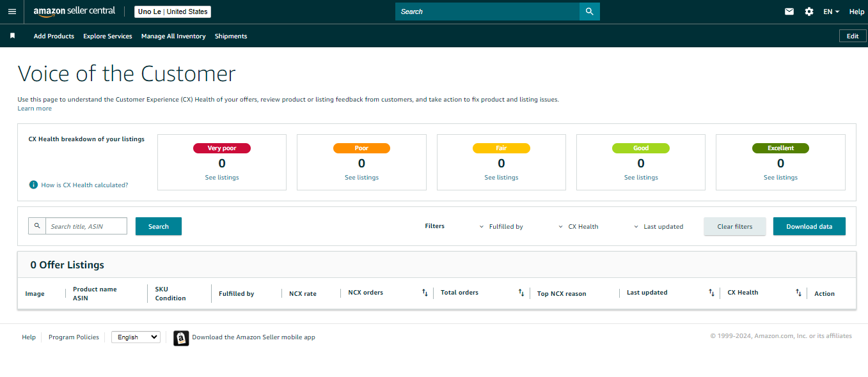Open the mail messages icon
This screenshot has width=868, height=377.
(789, 12)
